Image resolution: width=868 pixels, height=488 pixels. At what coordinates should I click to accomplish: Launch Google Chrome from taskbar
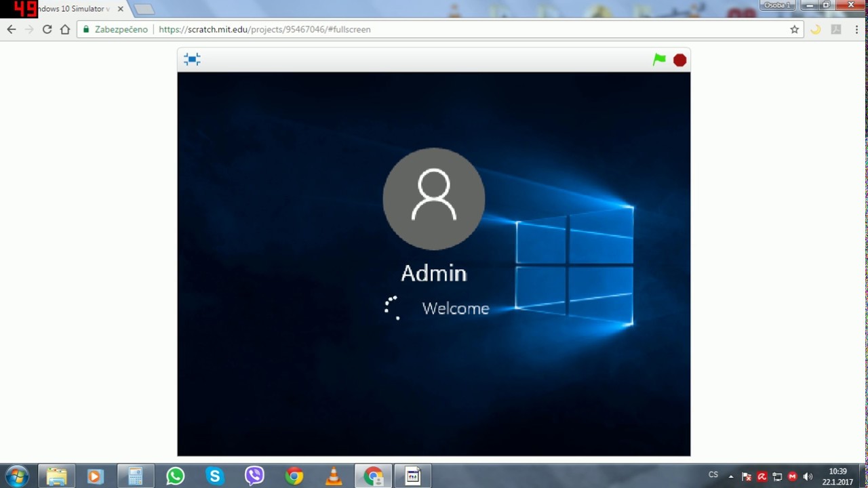[294, 476]
